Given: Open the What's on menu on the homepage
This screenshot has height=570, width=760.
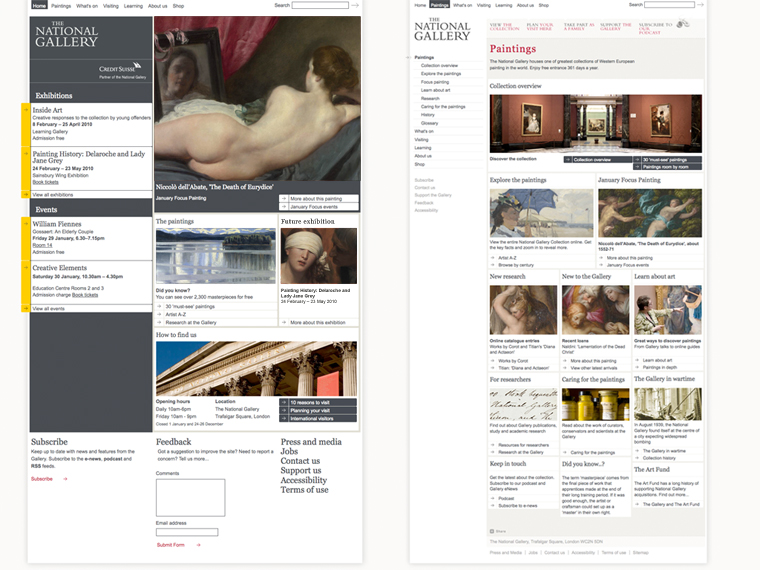Looking at the screenshot, I should point(87,5).
